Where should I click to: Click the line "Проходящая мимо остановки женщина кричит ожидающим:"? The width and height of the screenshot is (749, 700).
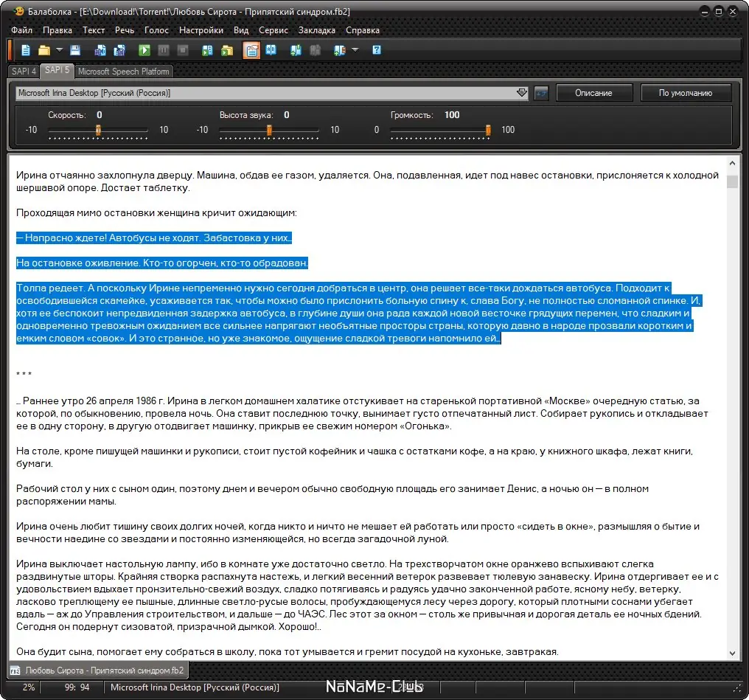coord(156,212)
